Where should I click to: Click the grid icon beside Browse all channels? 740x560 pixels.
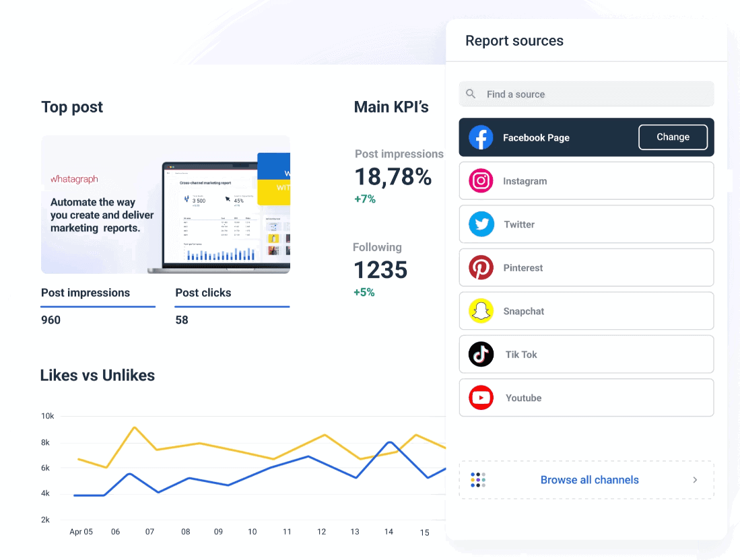pyautogui.click(x=477, y=480)
